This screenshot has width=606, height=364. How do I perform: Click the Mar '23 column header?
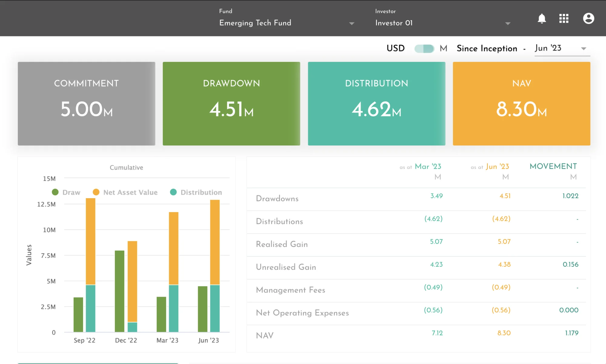428,166
